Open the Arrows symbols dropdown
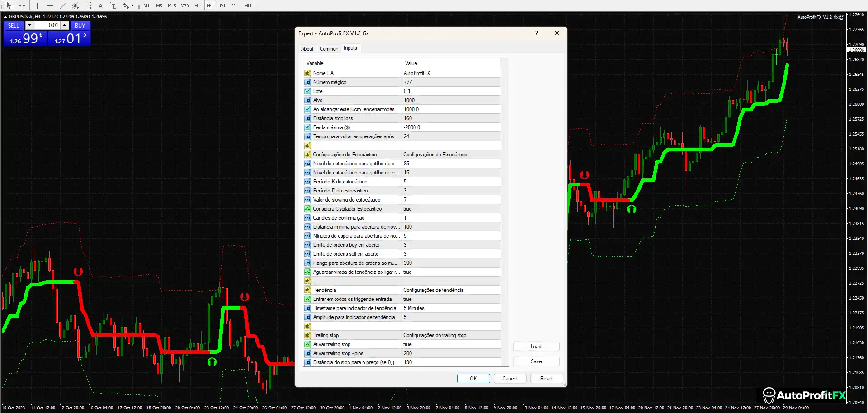 [x=132, y=5]
